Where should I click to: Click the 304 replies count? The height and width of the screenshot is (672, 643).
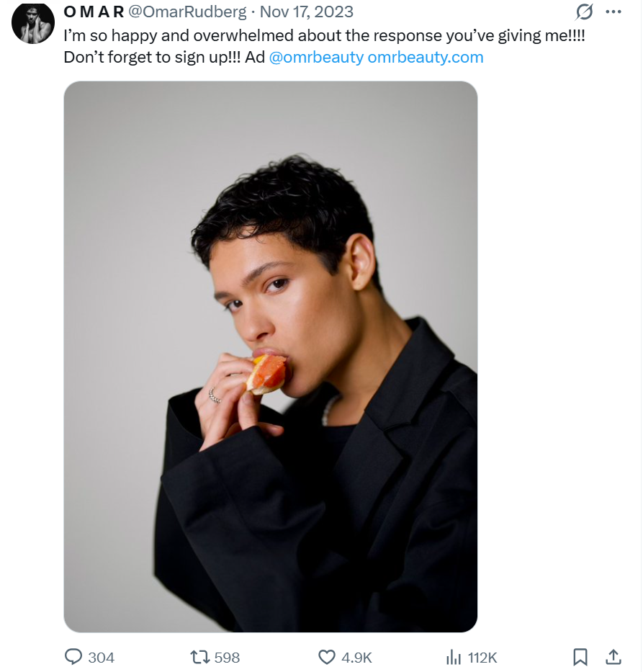pos(101,658)
